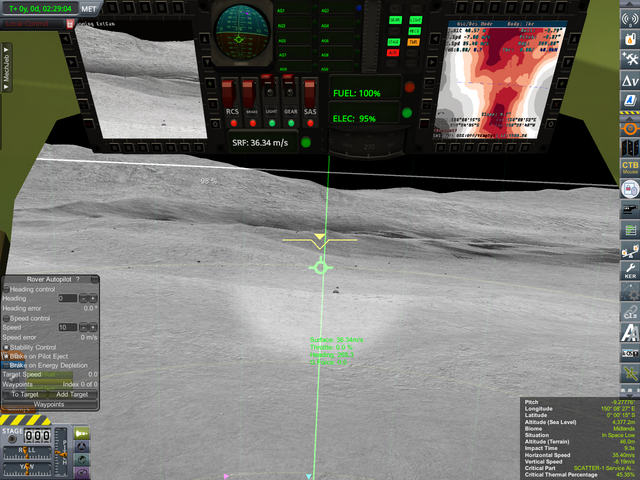Toggle Brake on Pilot Eject option

pos(6,355)
